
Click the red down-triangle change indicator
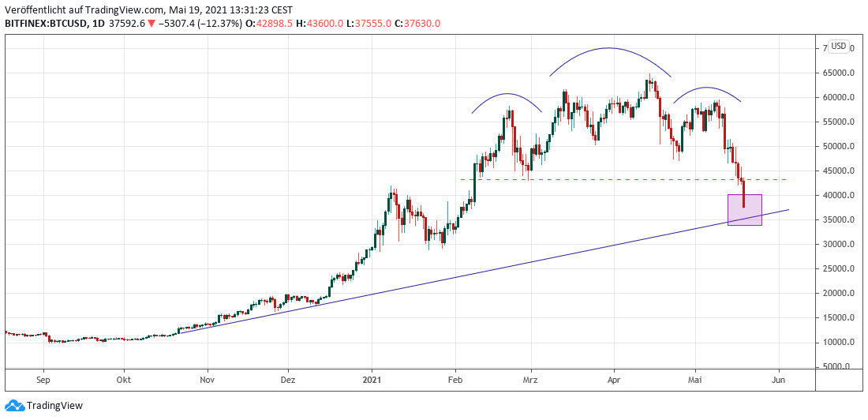152,23
